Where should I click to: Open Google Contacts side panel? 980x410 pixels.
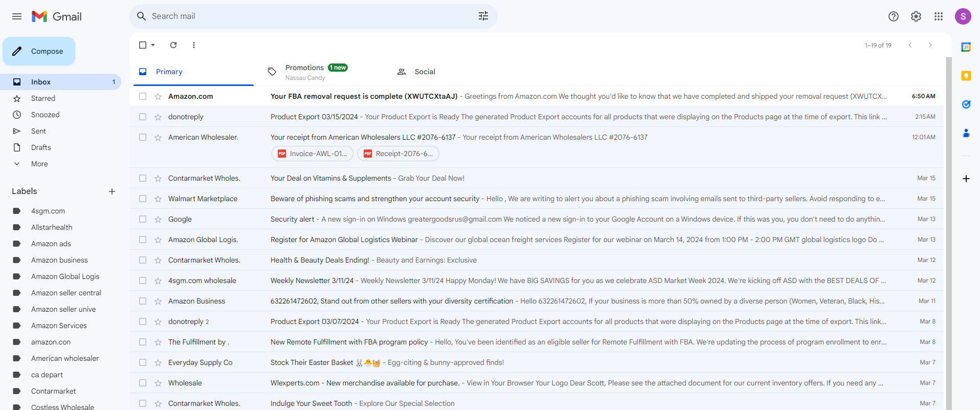tap(966, 133)
